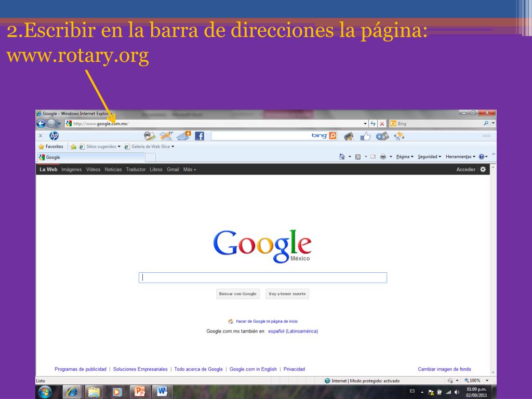The height and width of the screenshot is (399, 532).
Task: Expand the address bar history dropdown
Action: pyautogui.click(x=365, y=124)
